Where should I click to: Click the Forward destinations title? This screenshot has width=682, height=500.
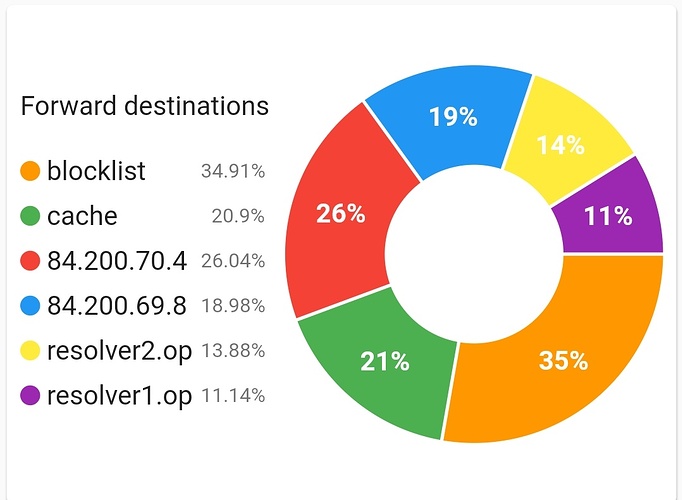145,105
